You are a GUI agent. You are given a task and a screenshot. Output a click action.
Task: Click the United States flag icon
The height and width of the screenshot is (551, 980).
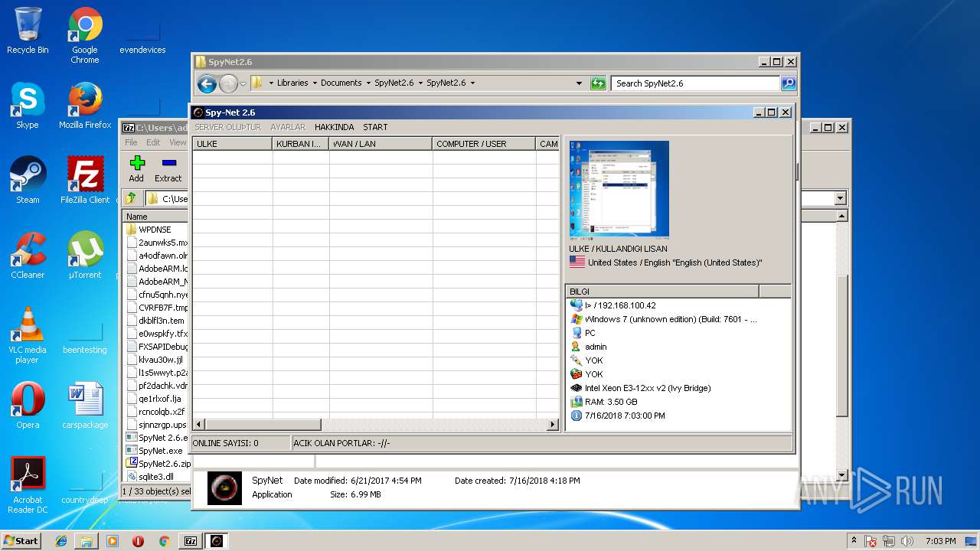(x=577, y=262)
